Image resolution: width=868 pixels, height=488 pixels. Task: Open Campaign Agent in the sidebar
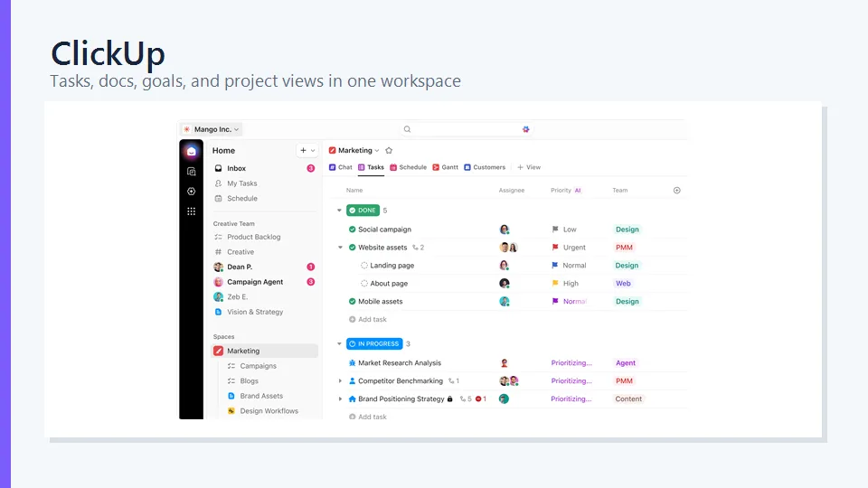(255, 282)
